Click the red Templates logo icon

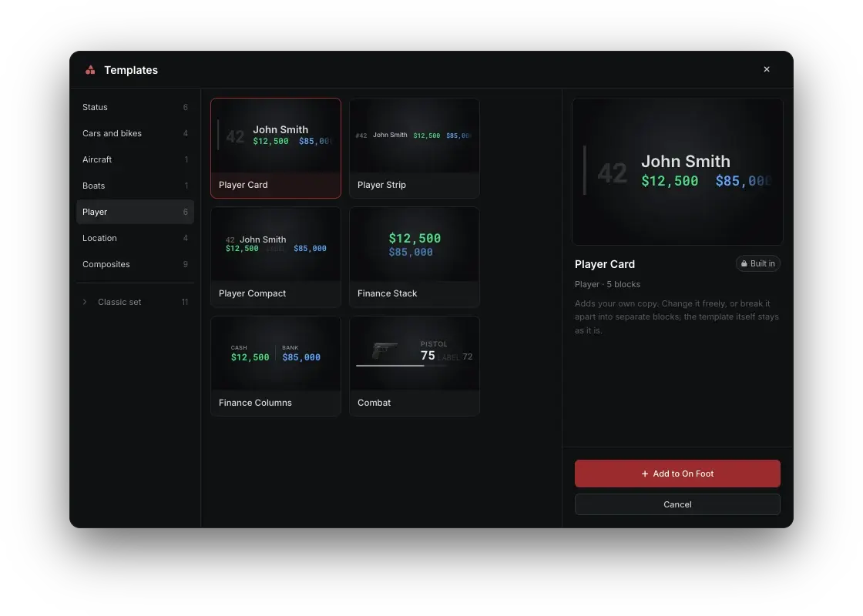point(90,70)
